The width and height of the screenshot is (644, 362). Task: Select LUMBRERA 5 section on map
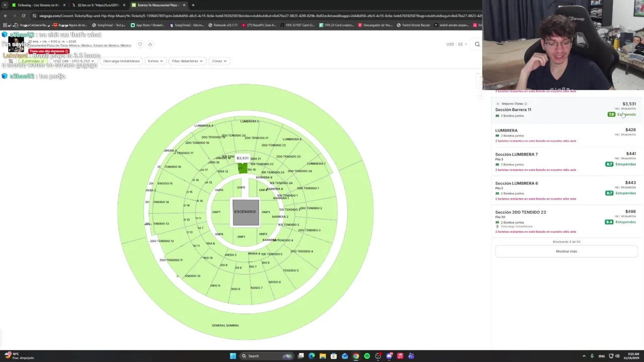click(x=249, y=121)
